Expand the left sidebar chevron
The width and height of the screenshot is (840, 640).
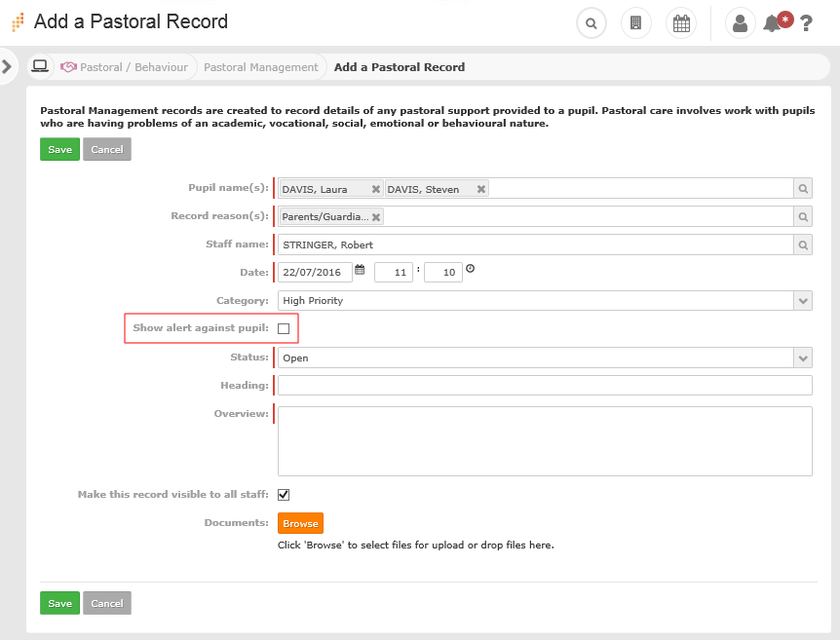pos(7,66)
